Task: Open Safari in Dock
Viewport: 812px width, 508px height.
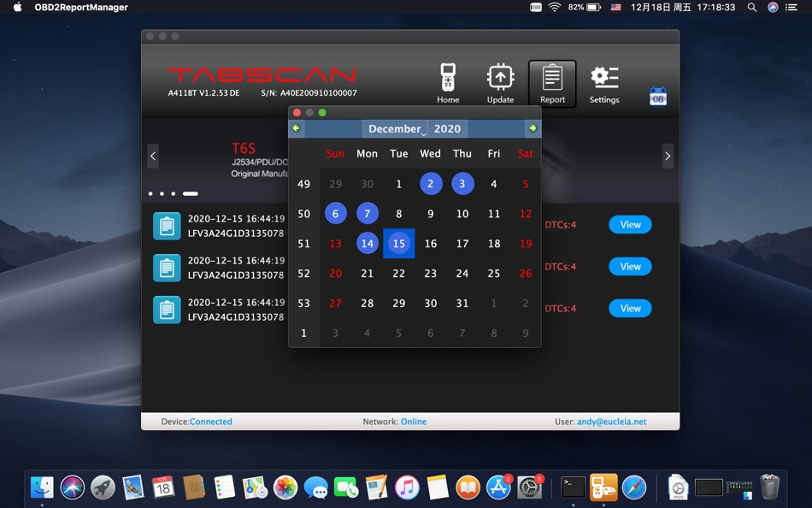Action: click(x=634, y=487)
